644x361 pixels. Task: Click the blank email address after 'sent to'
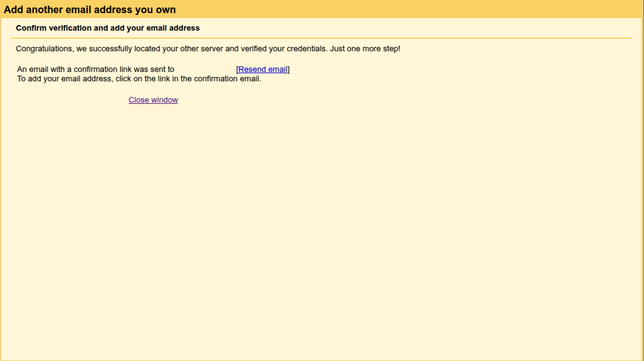point(205,69)
